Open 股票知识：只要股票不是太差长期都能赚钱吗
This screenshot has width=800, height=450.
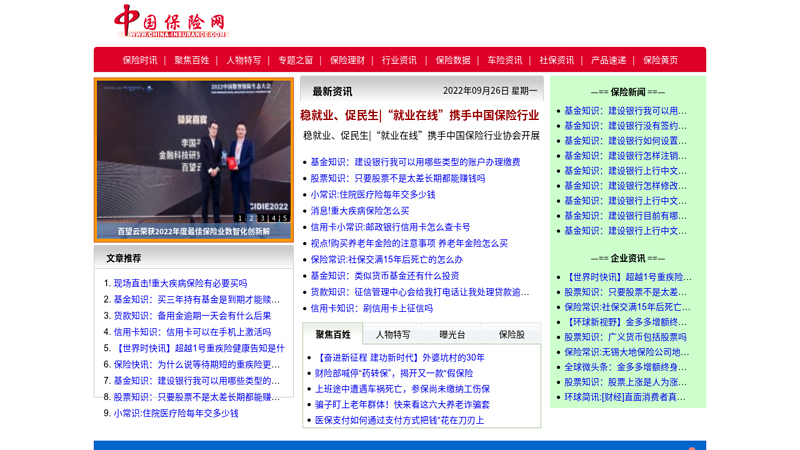coord(398,179)
